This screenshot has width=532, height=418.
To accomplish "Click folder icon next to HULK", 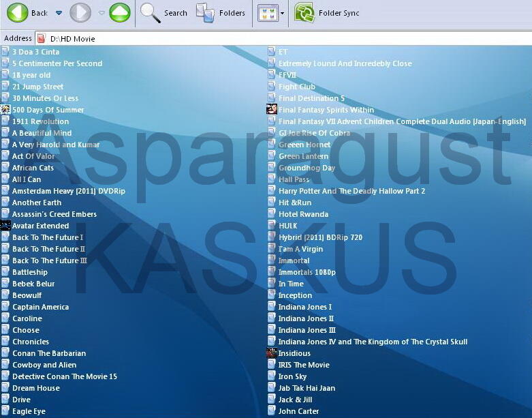I will (x=271, y=226).
